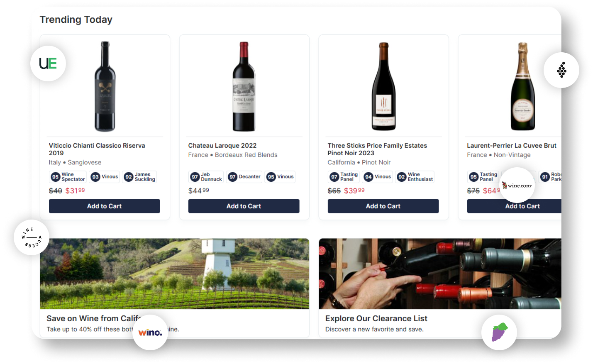Click the black grape cluster logo icon
This screenshot has height=364, width=593.
(x=561, y=70)
